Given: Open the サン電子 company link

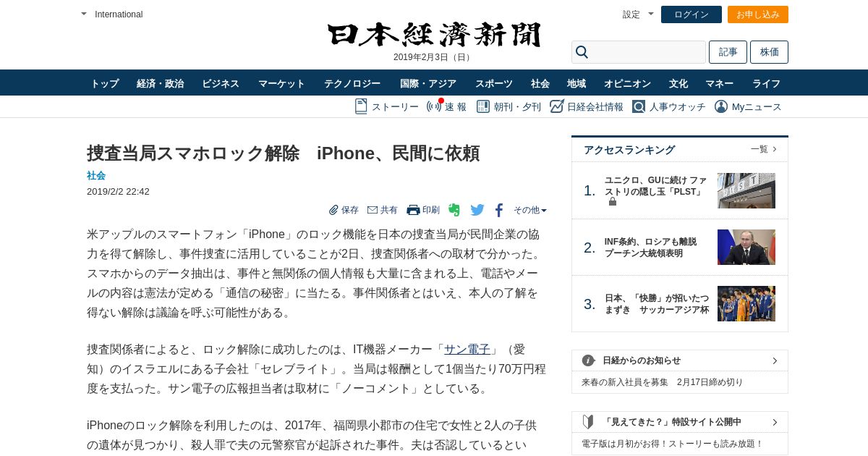Looking at the screenshot, I should click(x=467, y=349).
